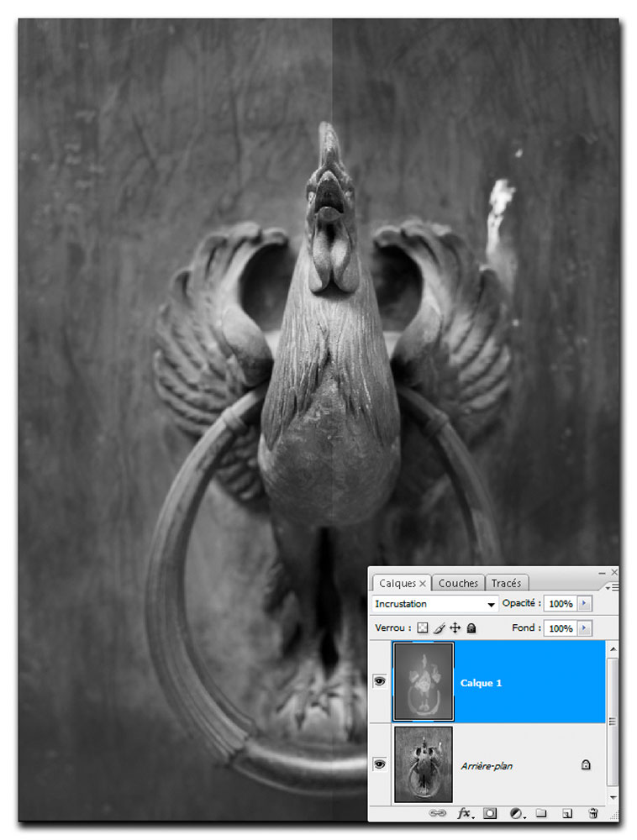Open the Incrustation blend mode dropdown

434,604
